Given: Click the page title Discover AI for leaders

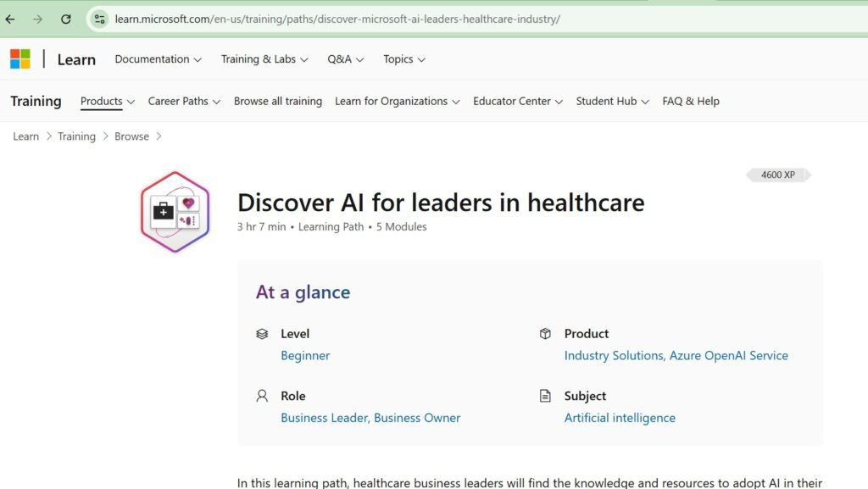Looking at the screenshot, I should (x=441, y=203).
